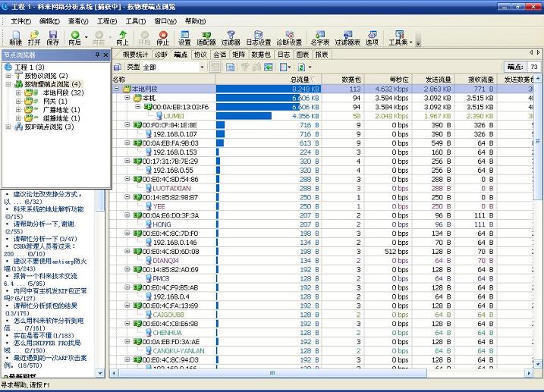Open the 工具集 toolbar dropdown

coord(401,37)
